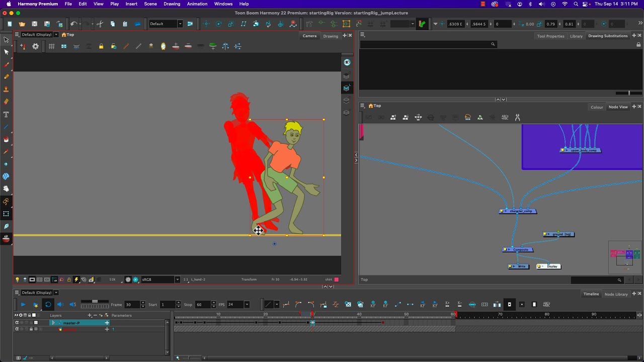Image resolution: width=644 pixels, height=362 pixels.
Task: Click the lightning bolt icon in camera status bar
Action: point(76,280)
